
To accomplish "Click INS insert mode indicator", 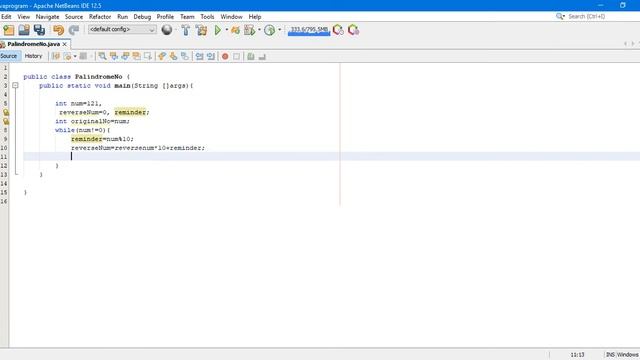I will [x=610, y=355].
